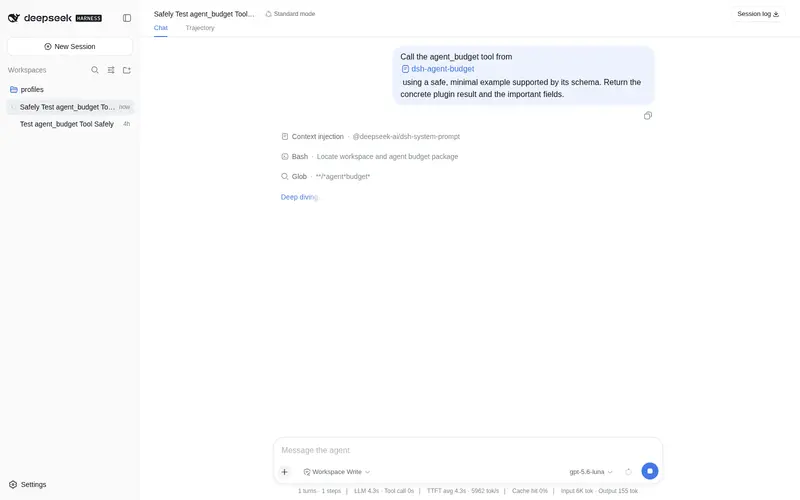The image size is (800, 500).
Task: Expand the Bash step entry
Action: tap(369, 157)
